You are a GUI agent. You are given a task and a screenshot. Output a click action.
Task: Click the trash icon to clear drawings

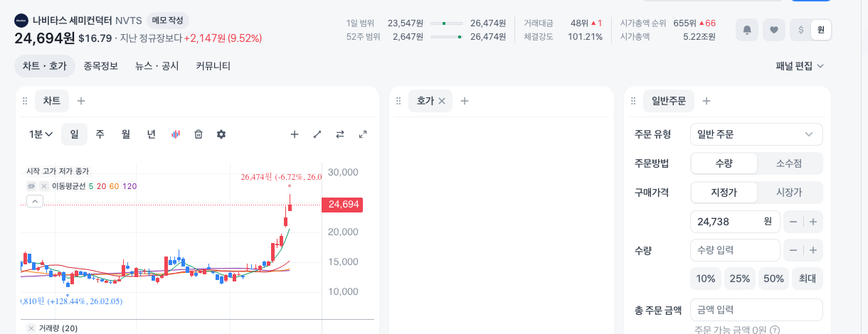coord(199,134)
